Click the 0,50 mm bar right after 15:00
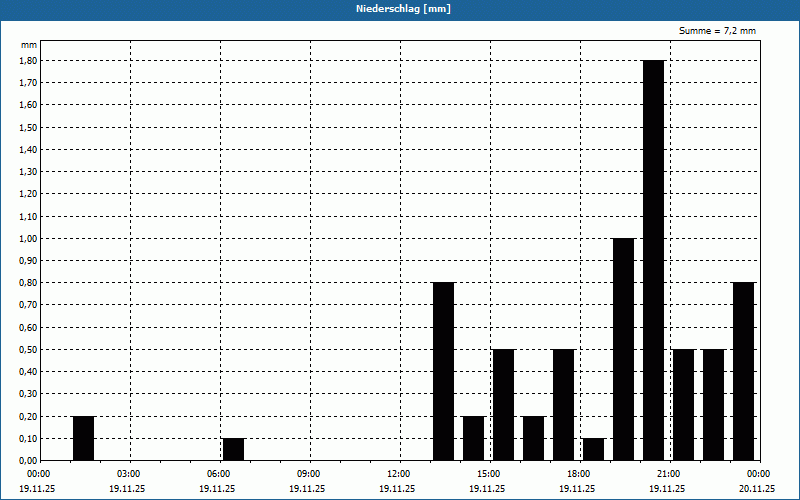 coord(503,405)
